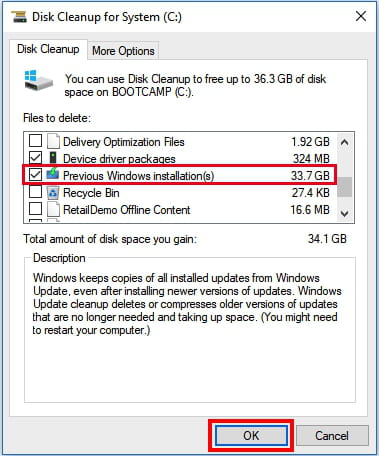The height and width of the screenshot is (456, 379).
Task: Click the 33.7 GB size value
Action: tap(310, 176)
